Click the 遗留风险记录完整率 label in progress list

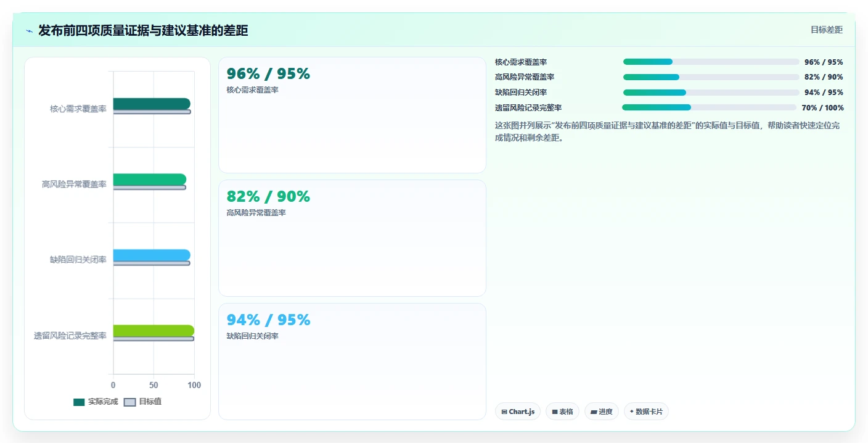point(528,107)
